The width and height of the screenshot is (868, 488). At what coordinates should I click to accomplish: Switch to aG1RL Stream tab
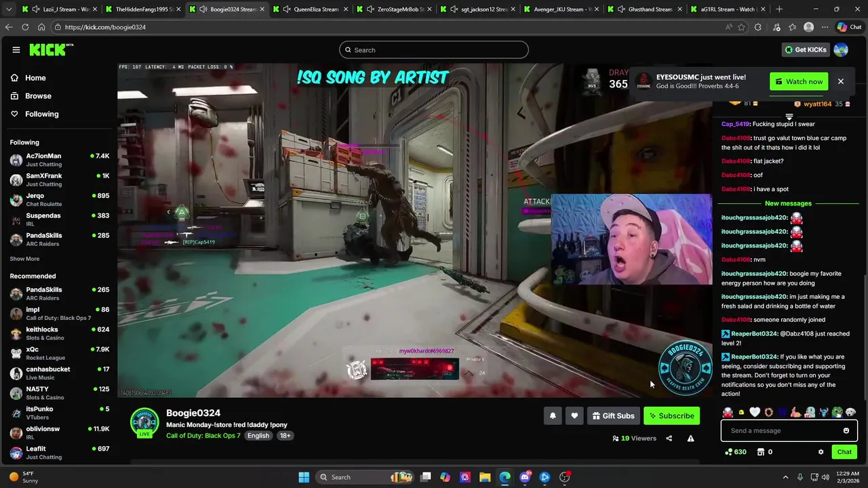[x=728, y=9]
